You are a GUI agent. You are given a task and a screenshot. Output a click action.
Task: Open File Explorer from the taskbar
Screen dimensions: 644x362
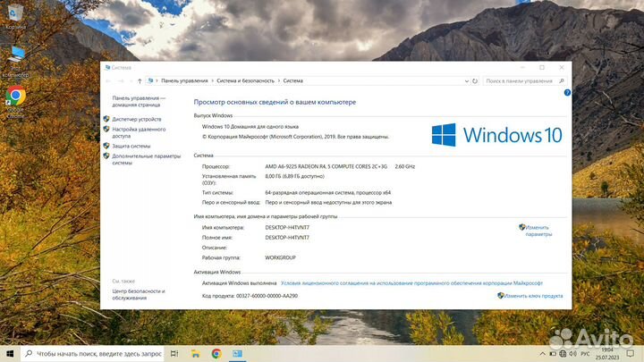[x=196, y=353]
